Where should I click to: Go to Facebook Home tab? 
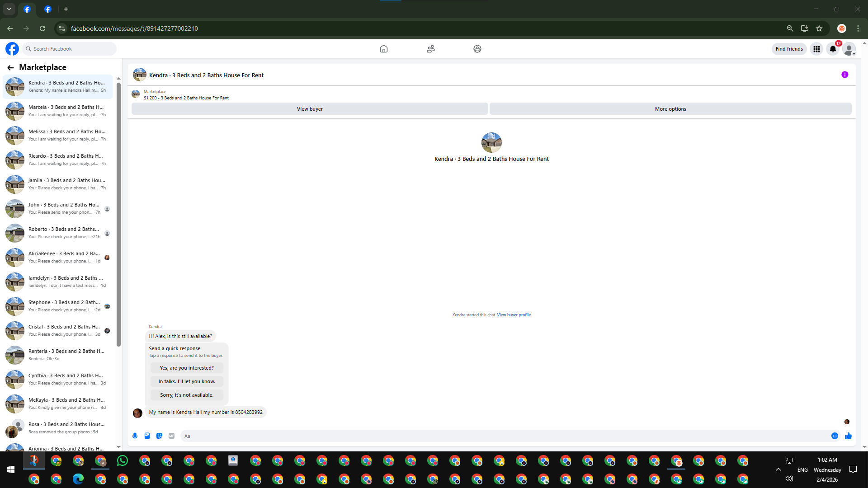tap(384, 49)
